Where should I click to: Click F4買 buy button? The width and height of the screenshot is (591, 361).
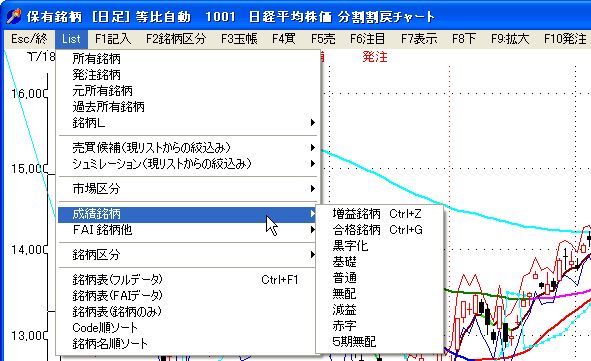coord(283,39)
